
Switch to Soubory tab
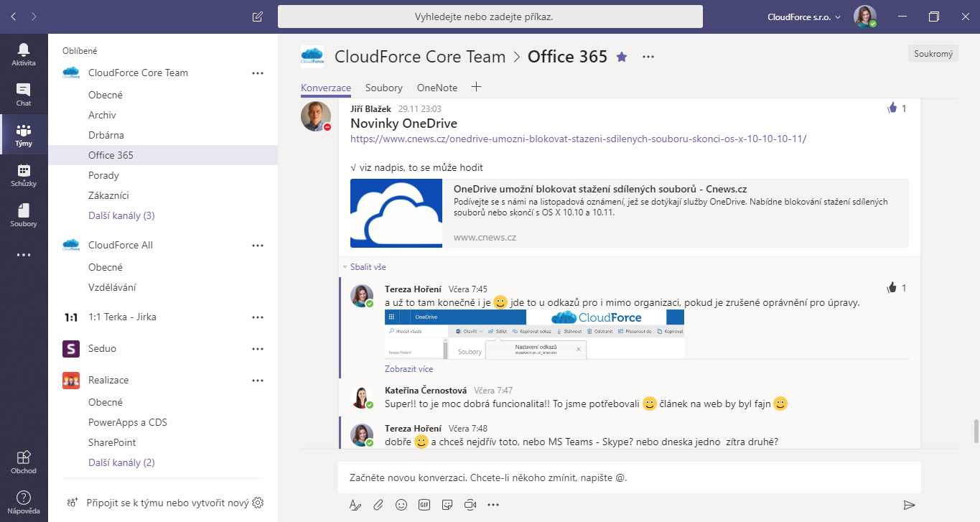[384, 88]
